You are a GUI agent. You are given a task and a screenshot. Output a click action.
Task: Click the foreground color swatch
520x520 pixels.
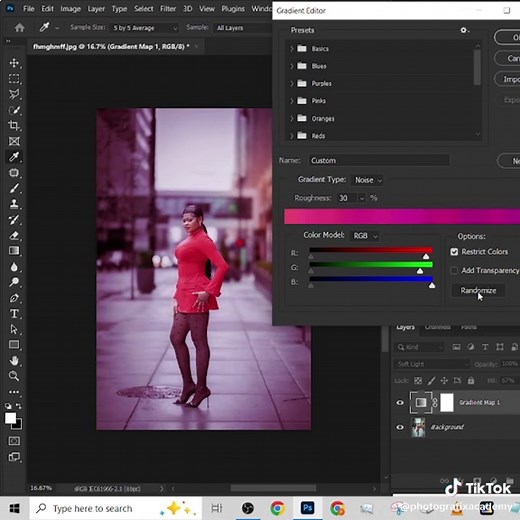point(10,418)
